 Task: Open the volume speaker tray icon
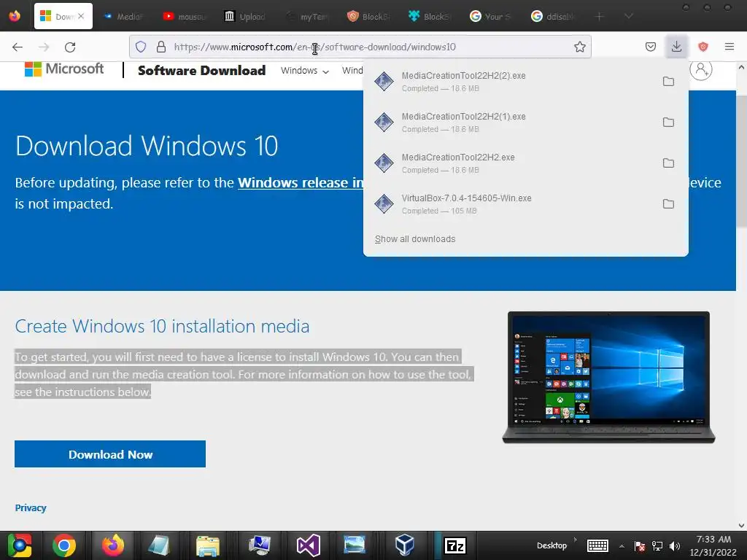pyautogui.click(x=675, y=546)
